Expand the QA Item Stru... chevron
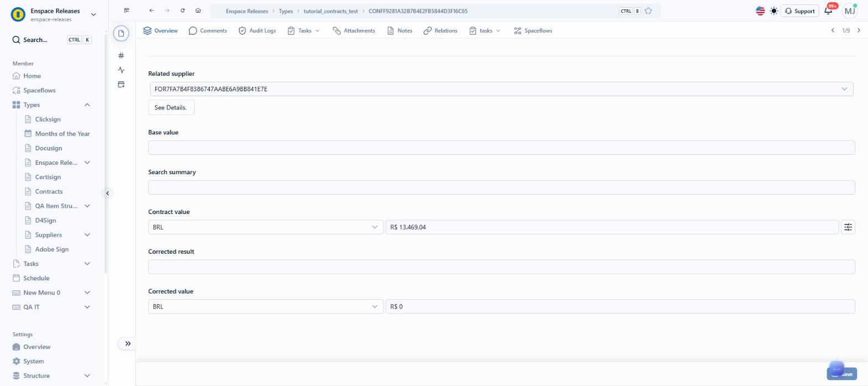 coord(87,206)
